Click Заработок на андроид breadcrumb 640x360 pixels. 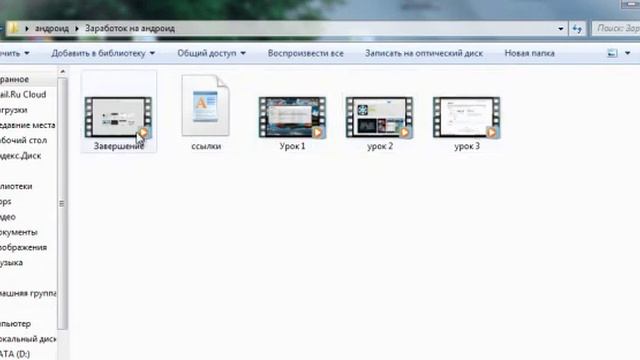coord(130,29)
